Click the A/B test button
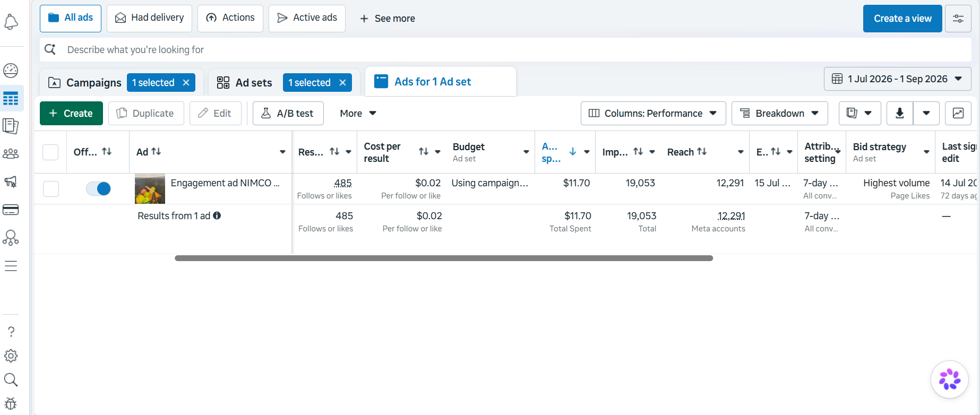The width and height of the screenshot is (980, 415). point(288,113)
